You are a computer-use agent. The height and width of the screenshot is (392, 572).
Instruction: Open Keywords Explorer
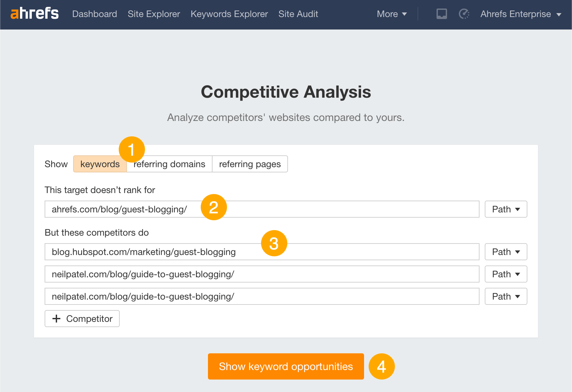(229, 14)
